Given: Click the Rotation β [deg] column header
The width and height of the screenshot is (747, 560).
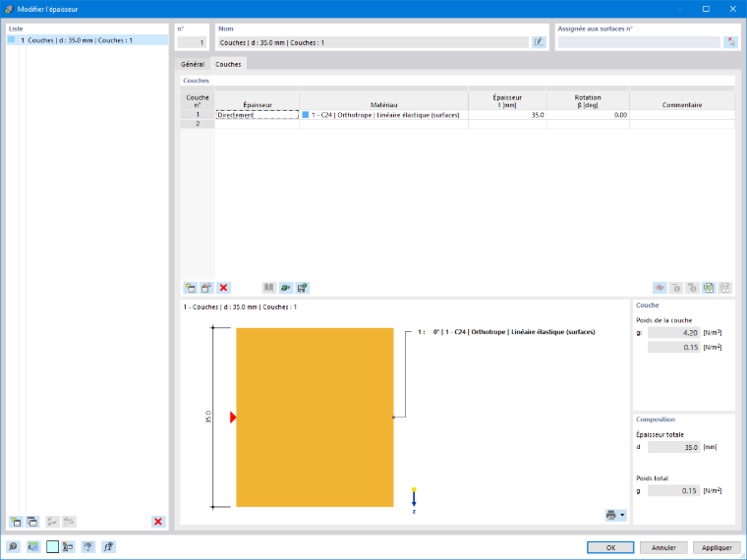Looking at the screenshot, I should click(588, 100).
